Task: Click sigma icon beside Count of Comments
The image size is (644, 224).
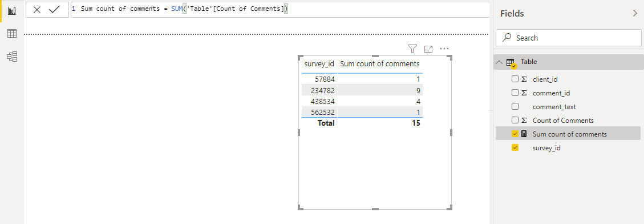Action: pyautogui.click(x=524, y=120)
